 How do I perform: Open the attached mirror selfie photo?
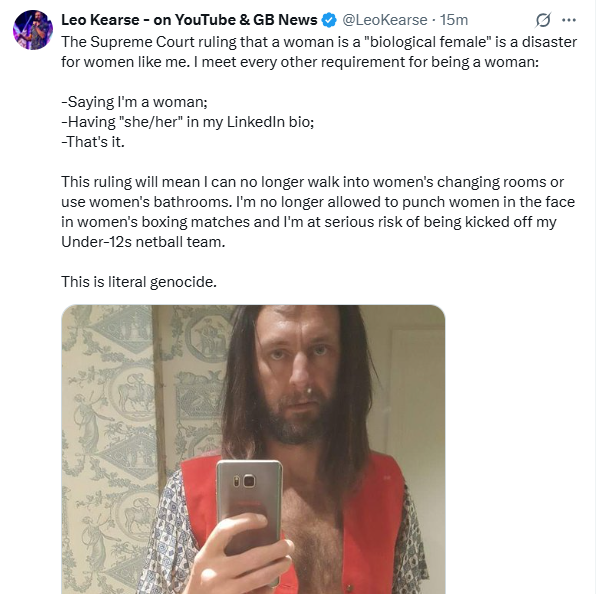(x=253, y=449)
